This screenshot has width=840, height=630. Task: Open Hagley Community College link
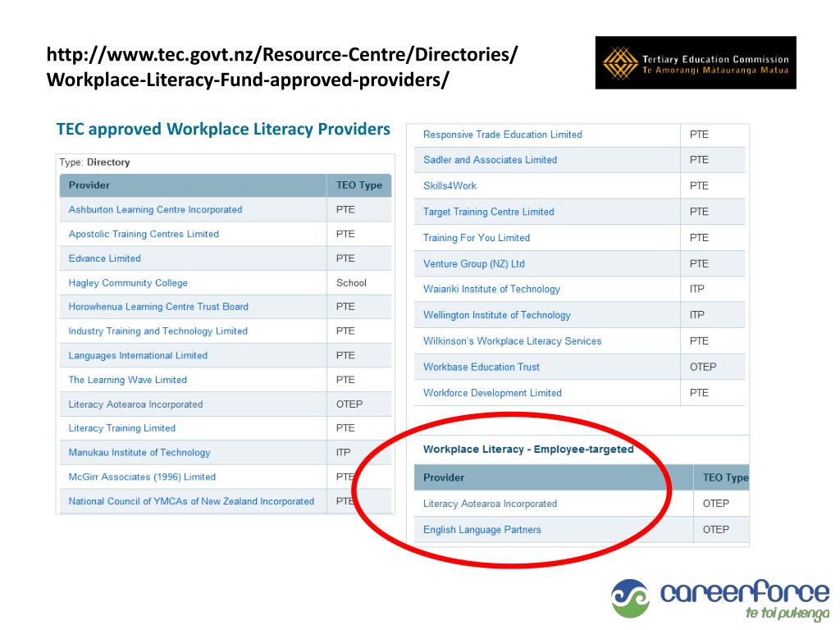128,283
